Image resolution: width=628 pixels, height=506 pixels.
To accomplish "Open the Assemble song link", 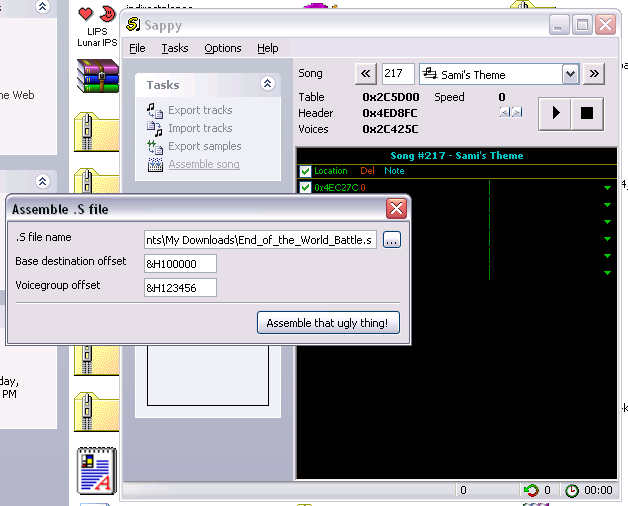I will coord(204,164).
